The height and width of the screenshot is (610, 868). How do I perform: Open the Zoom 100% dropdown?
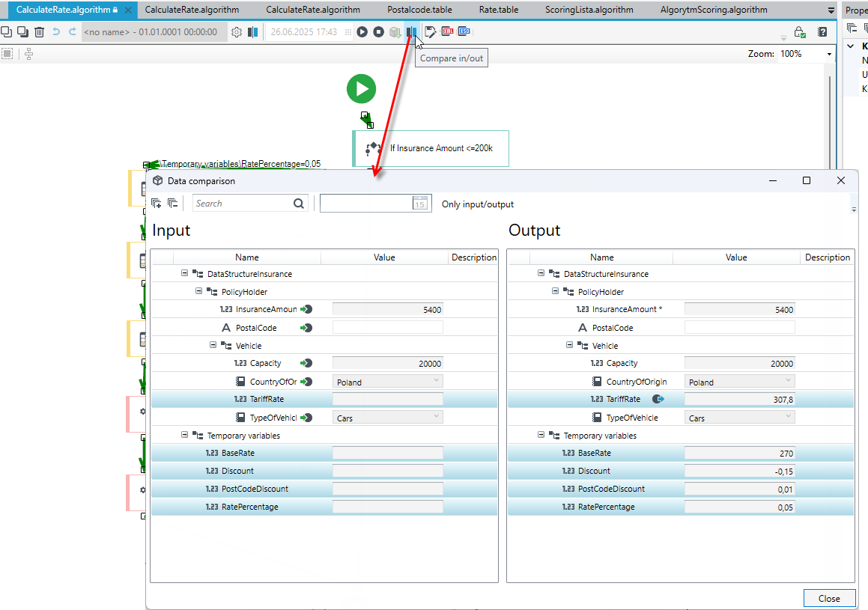829,54
